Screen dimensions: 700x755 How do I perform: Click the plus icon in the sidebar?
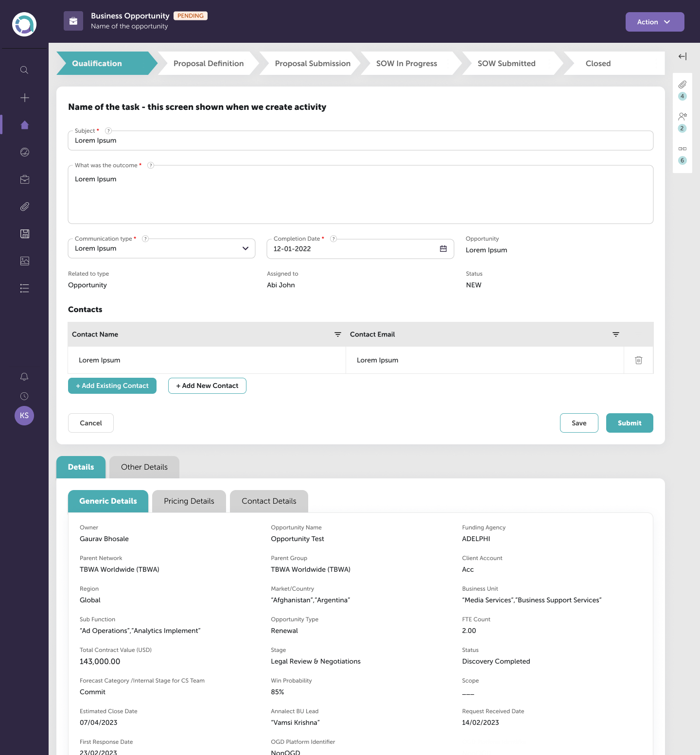pyautogui.click(x=24, y=98)
